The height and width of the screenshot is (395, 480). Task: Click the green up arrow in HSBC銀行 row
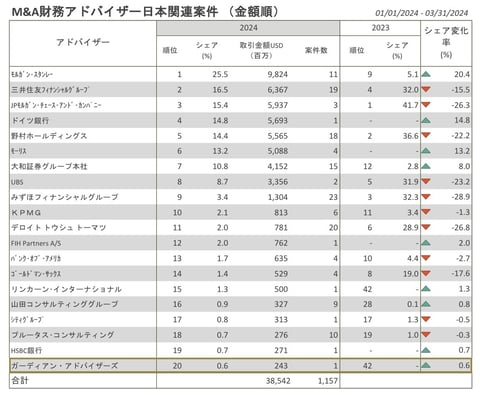(426, 350)
